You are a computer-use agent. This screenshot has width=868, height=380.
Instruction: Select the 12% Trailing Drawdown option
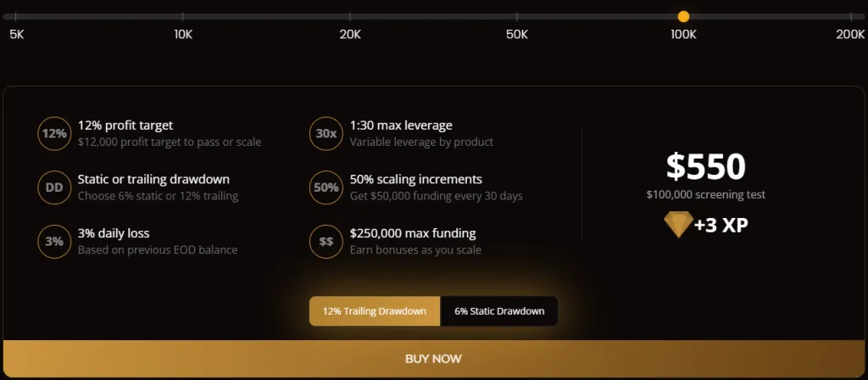tap(375, 311)
